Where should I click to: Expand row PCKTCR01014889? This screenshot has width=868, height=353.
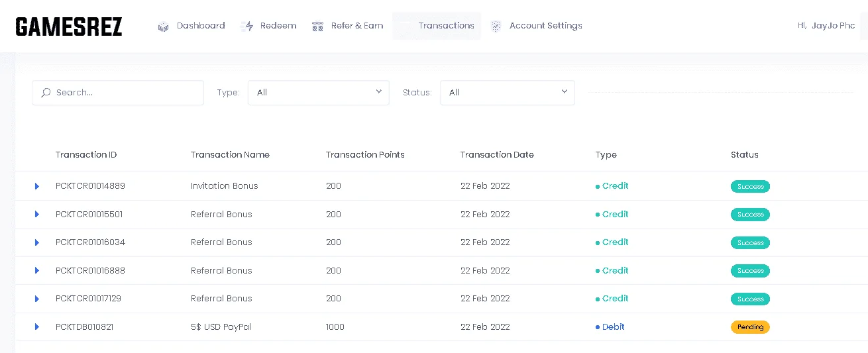(37, 186)
